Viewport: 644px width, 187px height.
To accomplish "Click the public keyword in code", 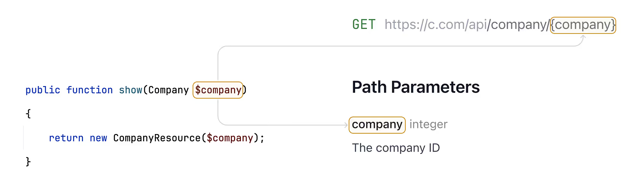I will tap(43, 90).
